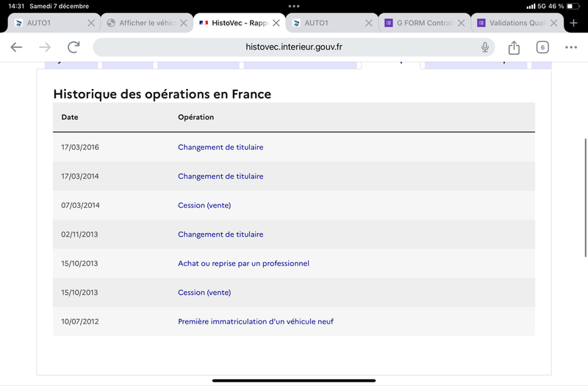Open the 17/03/2016 Changement de titulaire link
This screenshot has height=386, width=588.
tap(220, 147)
